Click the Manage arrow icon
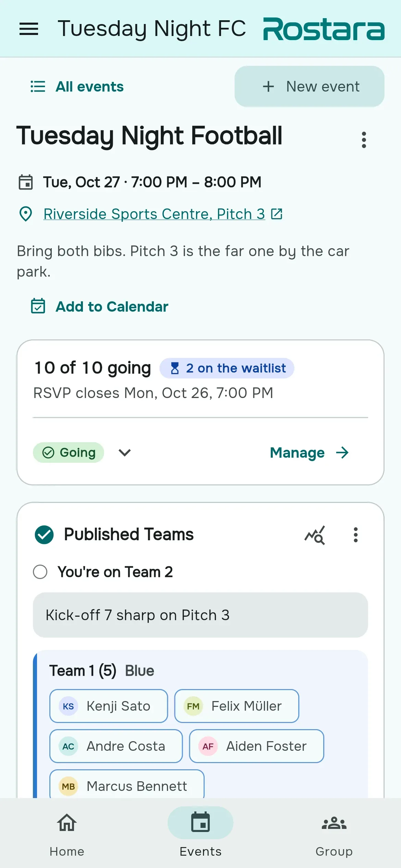The height and width of the screenshot is (868, 401). (342, 453)
